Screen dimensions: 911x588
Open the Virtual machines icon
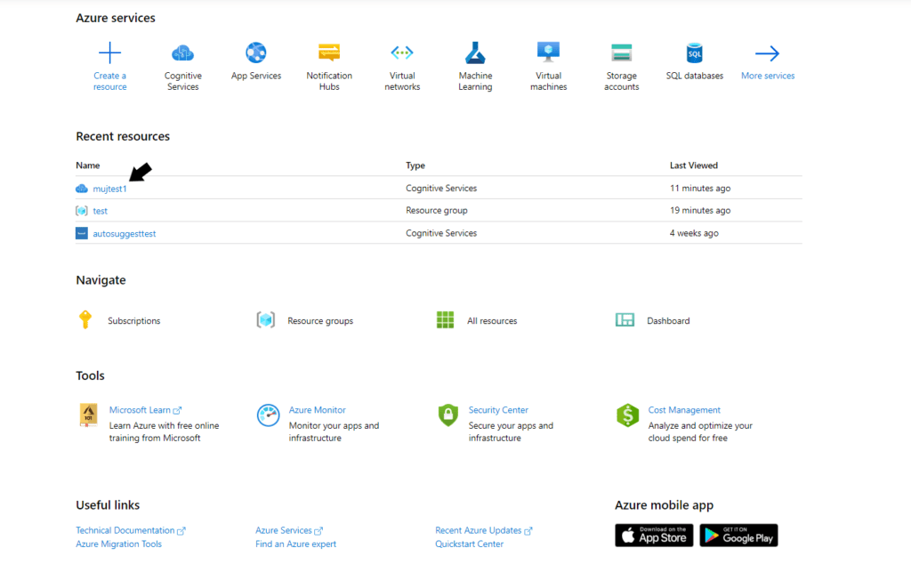coord(548,52)
